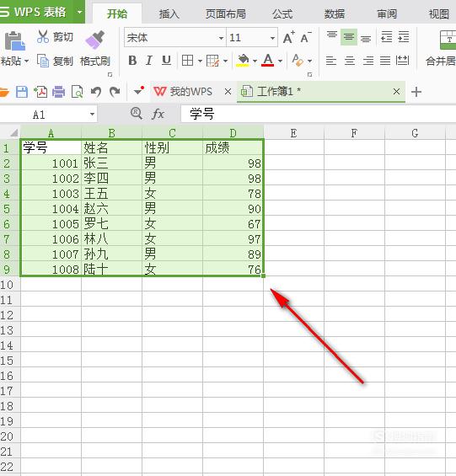Apply cell borders icon

pos(187,61)
